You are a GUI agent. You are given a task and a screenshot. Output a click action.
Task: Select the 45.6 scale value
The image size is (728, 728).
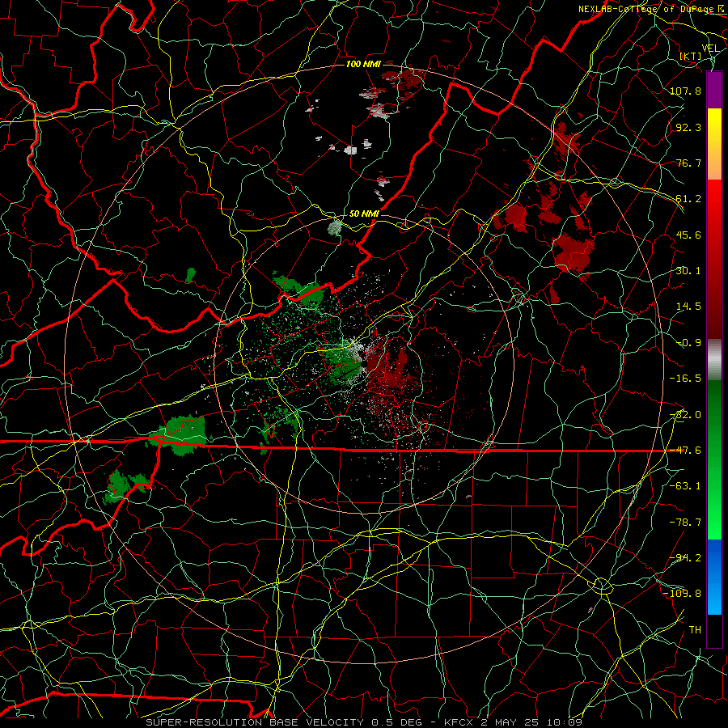tap(688, 235)
